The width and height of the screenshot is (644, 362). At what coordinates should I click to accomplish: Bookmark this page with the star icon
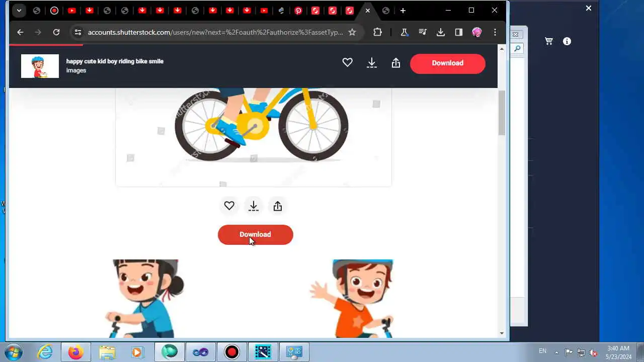(x=352, y=32)
